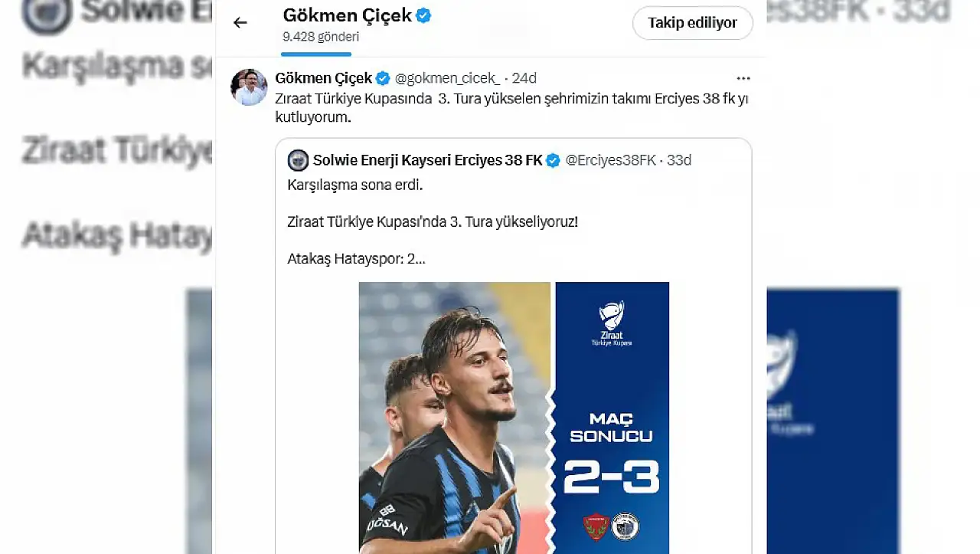Toggle the Takip ediliyor follow button
Screen dimensions: 980x554
point(692,23)
